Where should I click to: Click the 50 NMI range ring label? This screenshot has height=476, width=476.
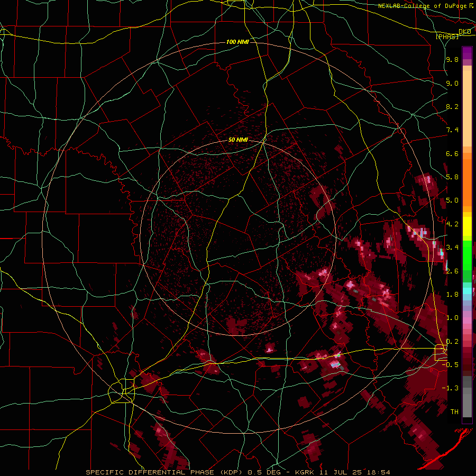click(238, 140)
